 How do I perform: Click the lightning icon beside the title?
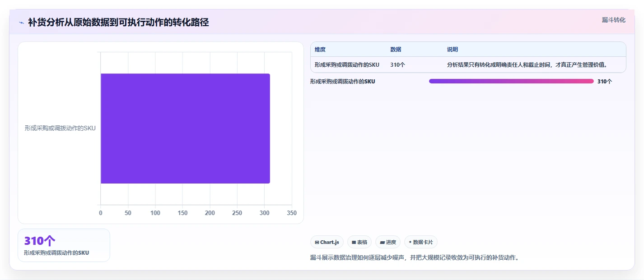click(21, 23)
